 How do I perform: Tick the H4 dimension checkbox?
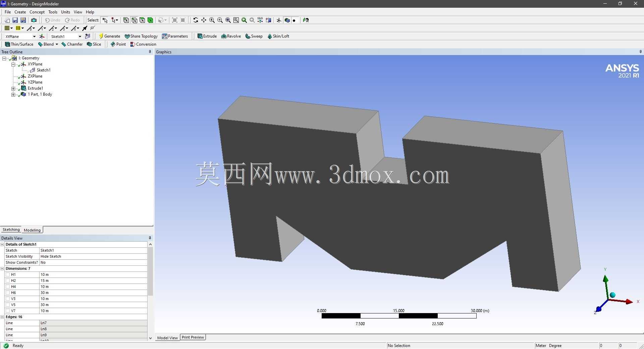[x=8, y=287]
